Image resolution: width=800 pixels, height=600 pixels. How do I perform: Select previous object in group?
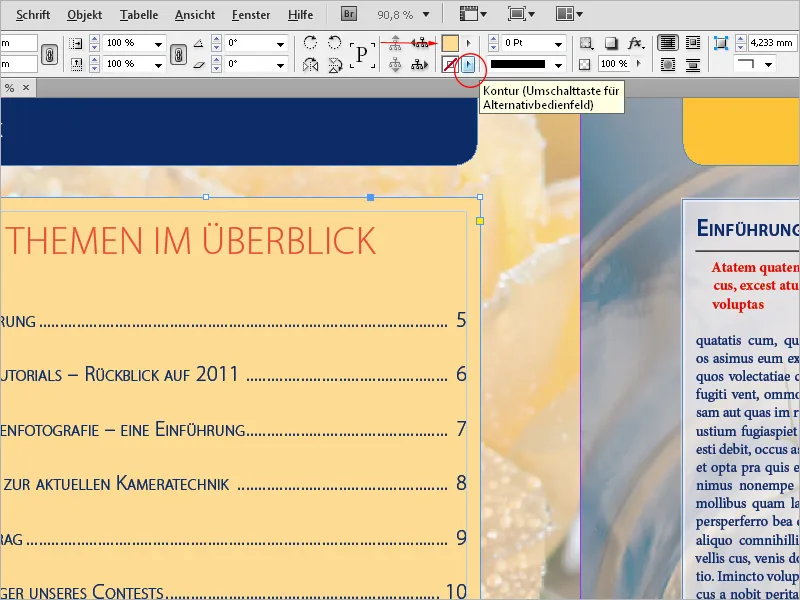pyautogui.click(x=419, y=44)
